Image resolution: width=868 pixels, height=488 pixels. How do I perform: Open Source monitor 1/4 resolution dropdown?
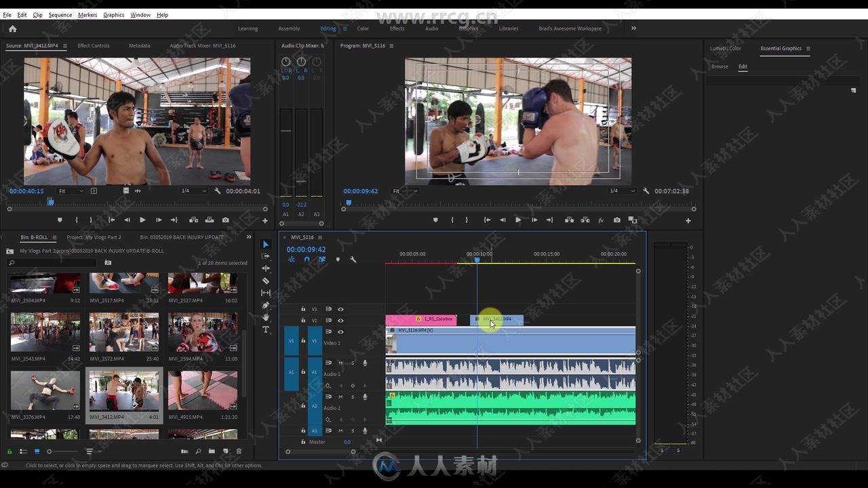coord(193,191)
